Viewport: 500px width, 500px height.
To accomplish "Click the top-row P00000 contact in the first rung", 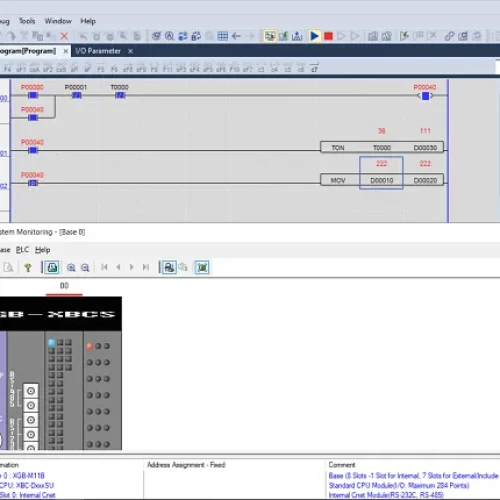I will [33, 95].
